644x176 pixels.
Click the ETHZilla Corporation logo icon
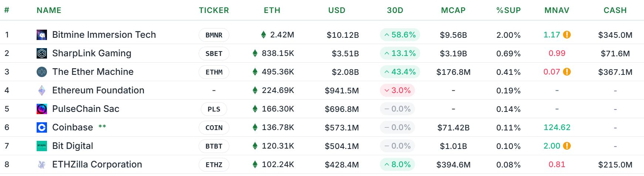42,165
